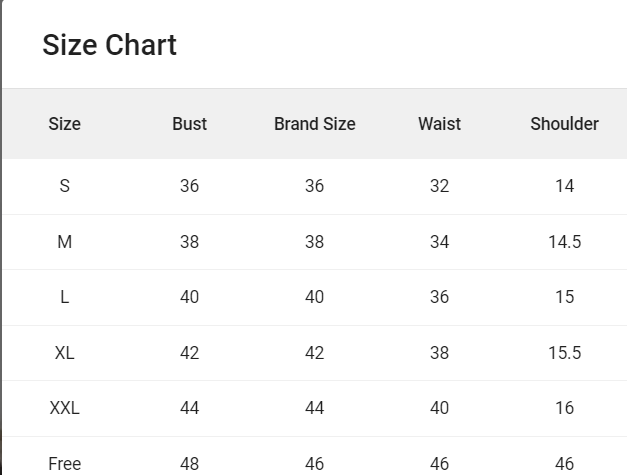Select the S size row label
This screenshot has width=627, height=475.
coord(64,186)
